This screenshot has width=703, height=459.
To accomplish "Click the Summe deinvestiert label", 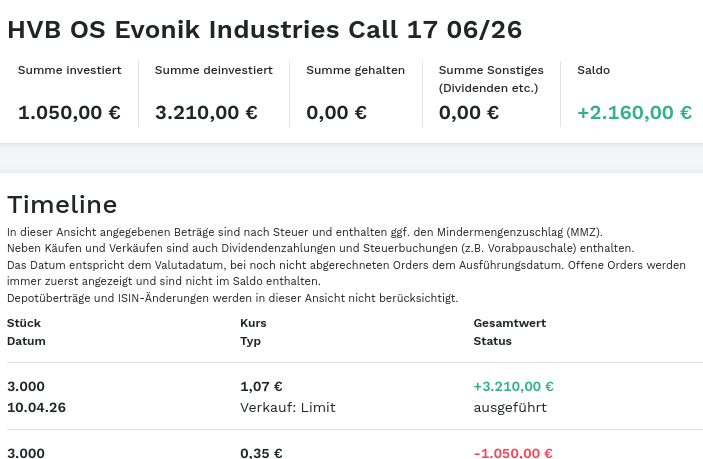I will pyautogui.click(x=214, y=70).
